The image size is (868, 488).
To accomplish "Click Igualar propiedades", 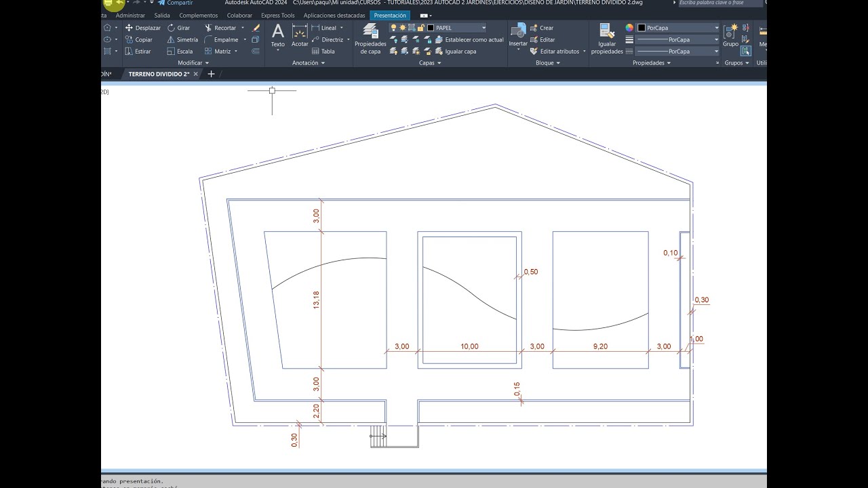I will 607,39.
